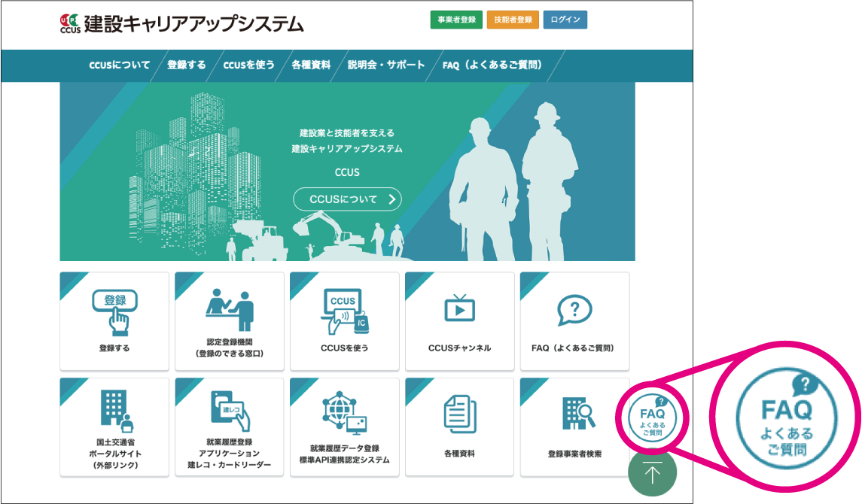Click the green 事業者登録 button
Image resolution: width=862 pixels, height=504 pixels.
tap(456, 20)
